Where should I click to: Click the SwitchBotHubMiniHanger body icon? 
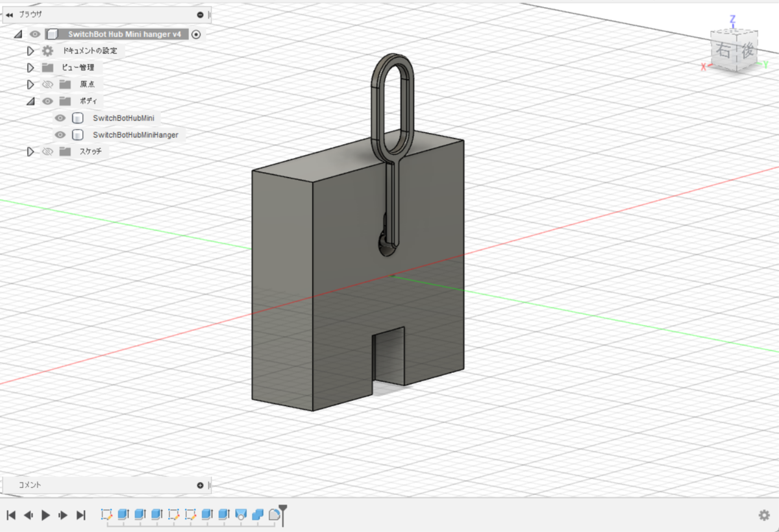[x=77, y=135]
